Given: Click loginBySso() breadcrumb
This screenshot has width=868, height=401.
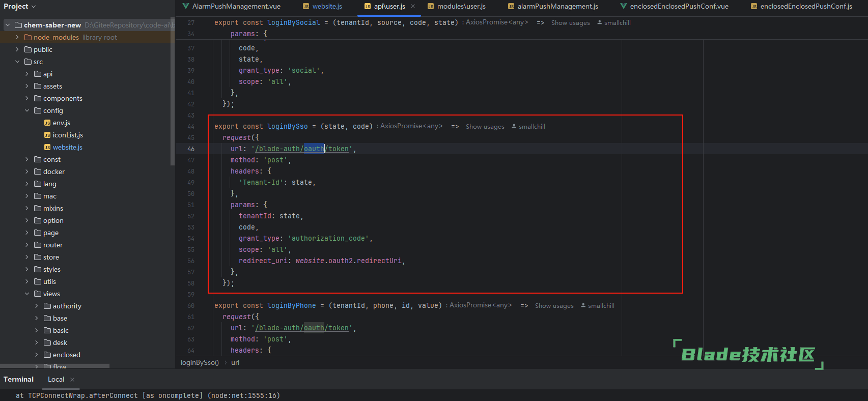Looking at the screenshot, I should coord(200,363).
